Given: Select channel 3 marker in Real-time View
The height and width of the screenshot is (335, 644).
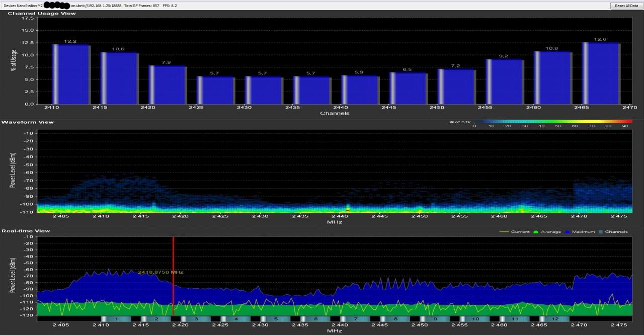Looking at the screenshot, I should coord(196,319).
